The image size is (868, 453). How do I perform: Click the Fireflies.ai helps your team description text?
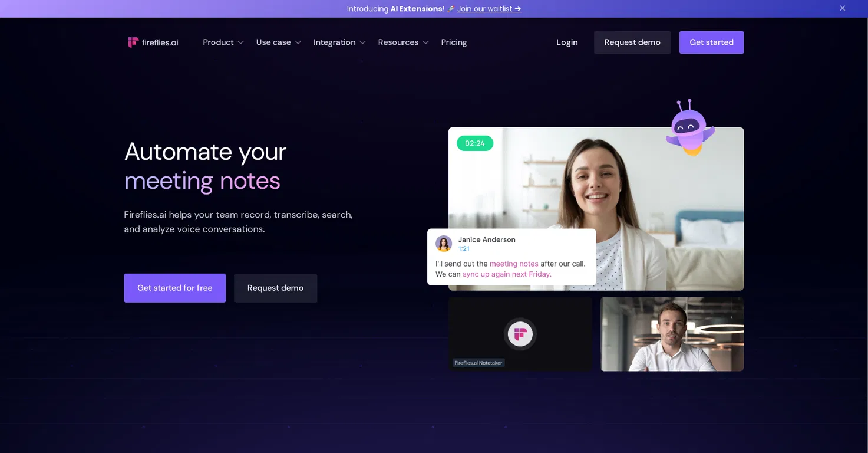[238, 222]
